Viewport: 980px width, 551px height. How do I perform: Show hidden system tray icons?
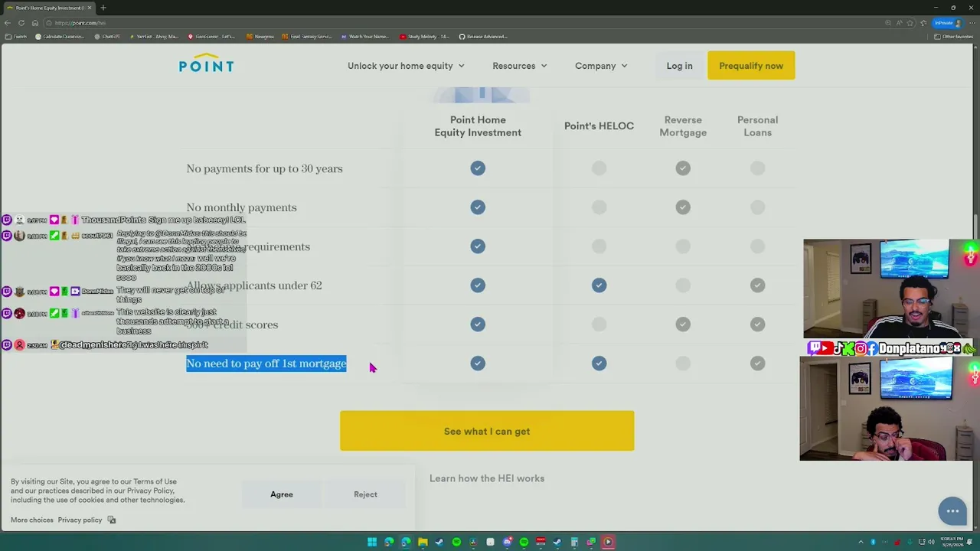click(861, 542)
